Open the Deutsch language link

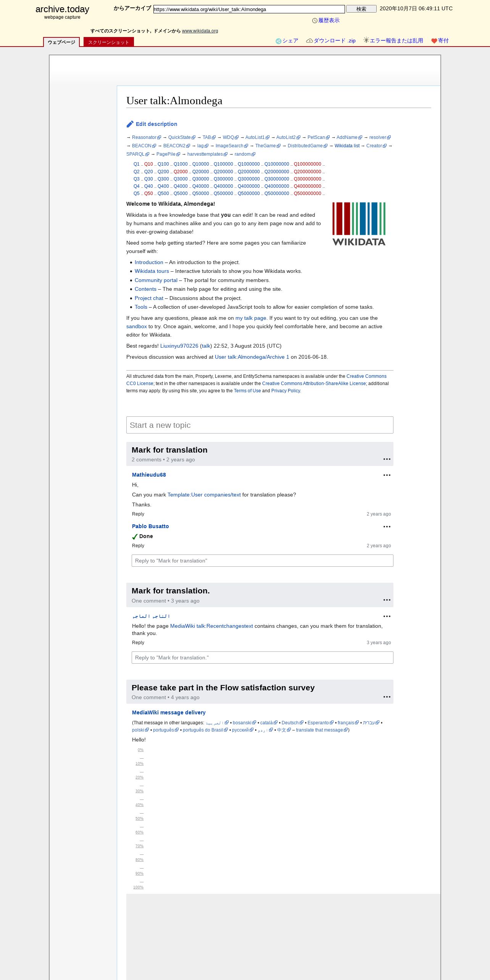pos(292,723)
